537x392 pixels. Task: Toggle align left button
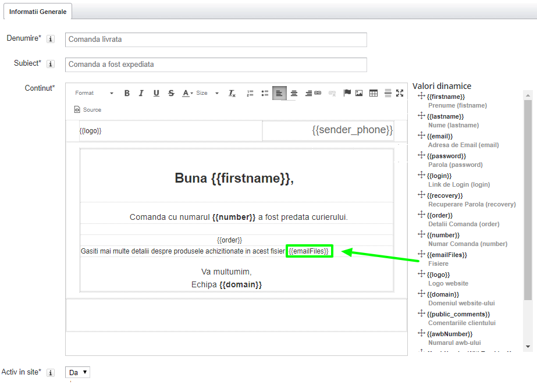tap(279, 93)
